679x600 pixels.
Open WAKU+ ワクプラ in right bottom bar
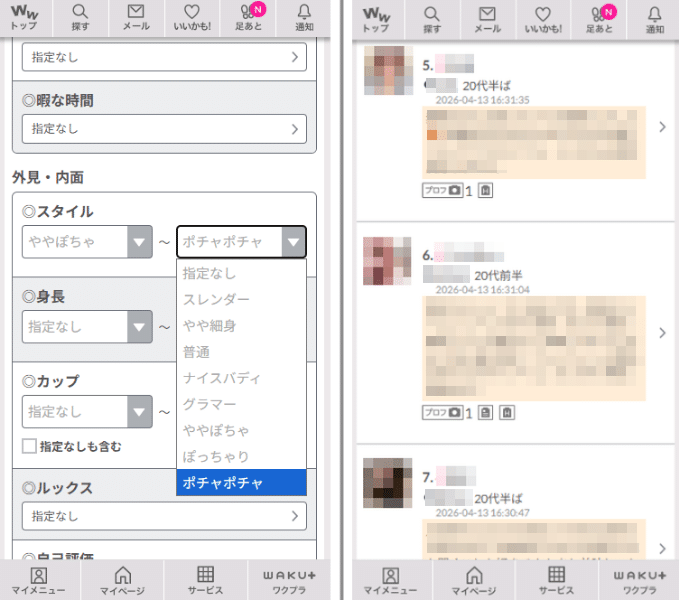(640, 580)
